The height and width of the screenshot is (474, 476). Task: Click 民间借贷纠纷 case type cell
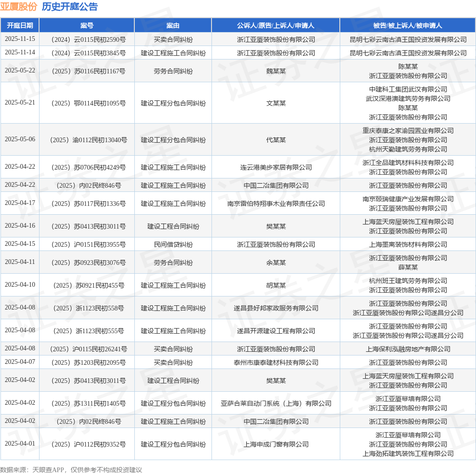173,244
